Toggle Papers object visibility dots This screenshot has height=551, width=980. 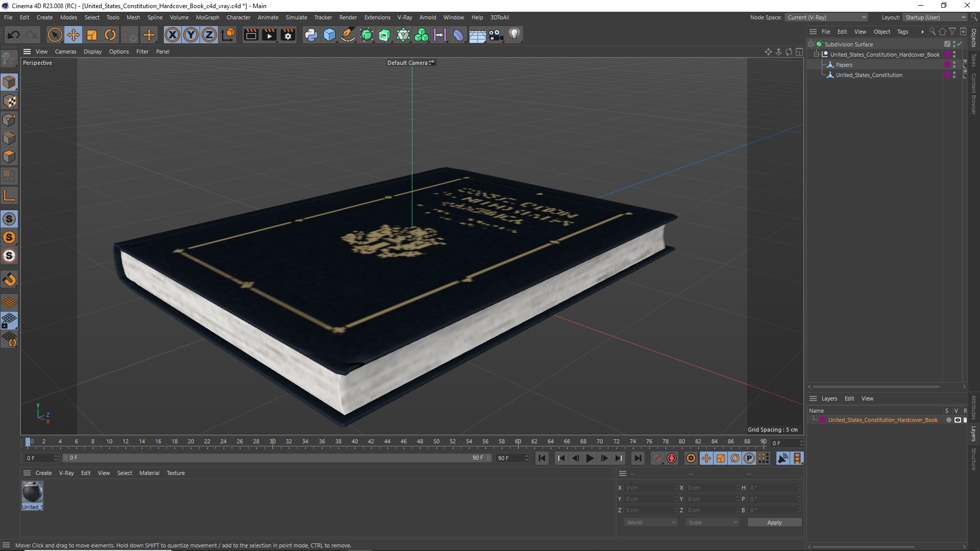[954, 65]
